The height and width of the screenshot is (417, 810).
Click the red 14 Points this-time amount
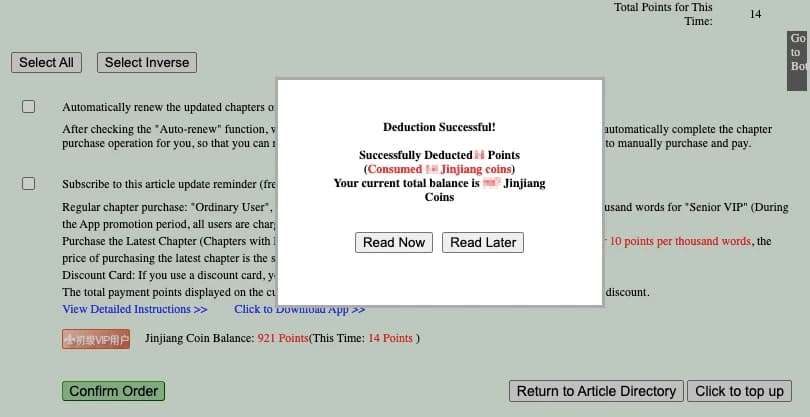tap(390, 339)
